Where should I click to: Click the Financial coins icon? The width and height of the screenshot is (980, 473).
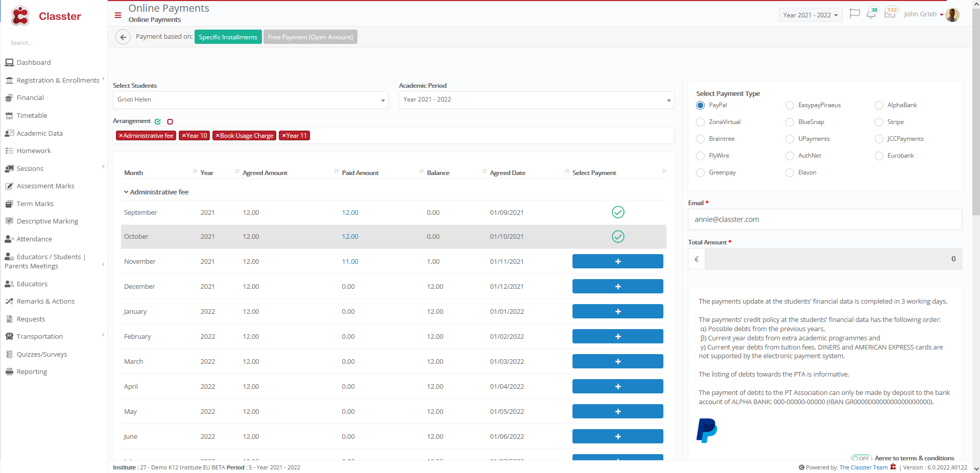[9, 98]
